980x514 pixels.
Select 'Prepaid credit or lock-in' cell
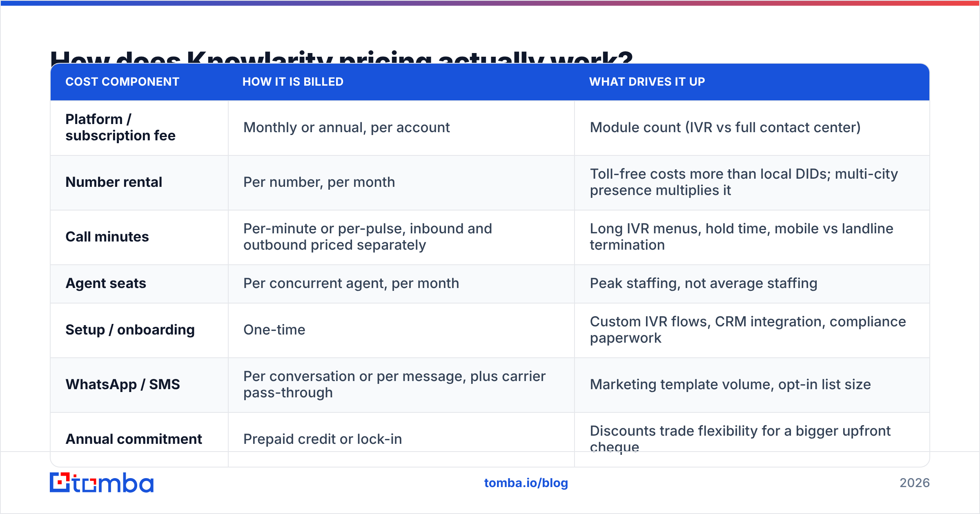401,439
